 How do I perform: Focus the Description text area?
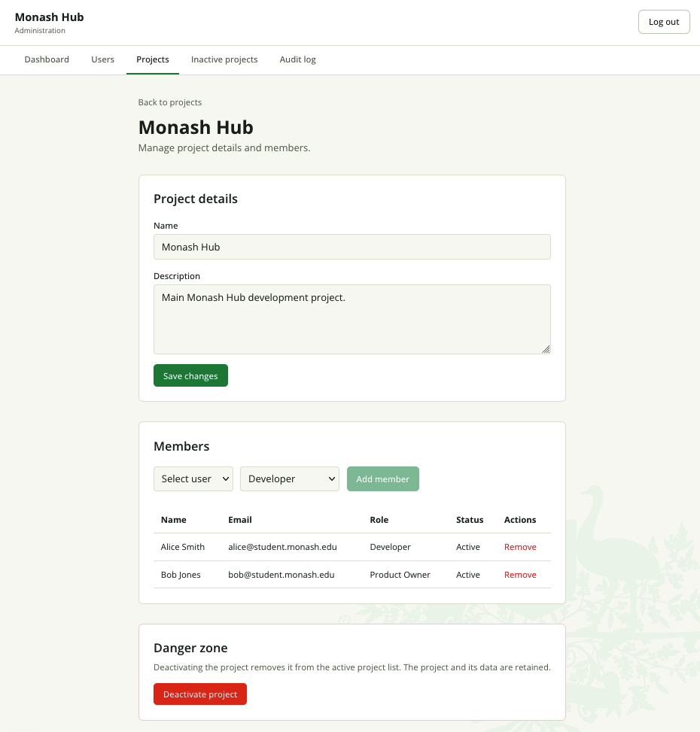(352, 319)
